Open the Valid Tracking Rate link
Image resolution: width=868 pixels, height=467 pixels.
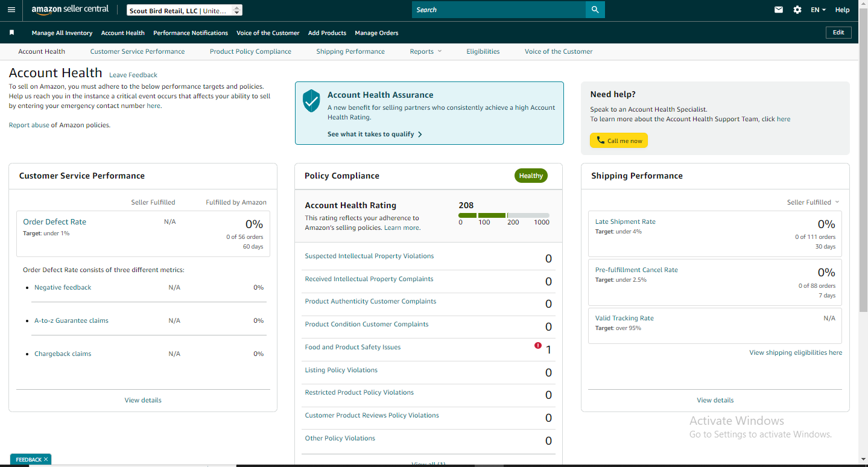(x=624, y=318)
